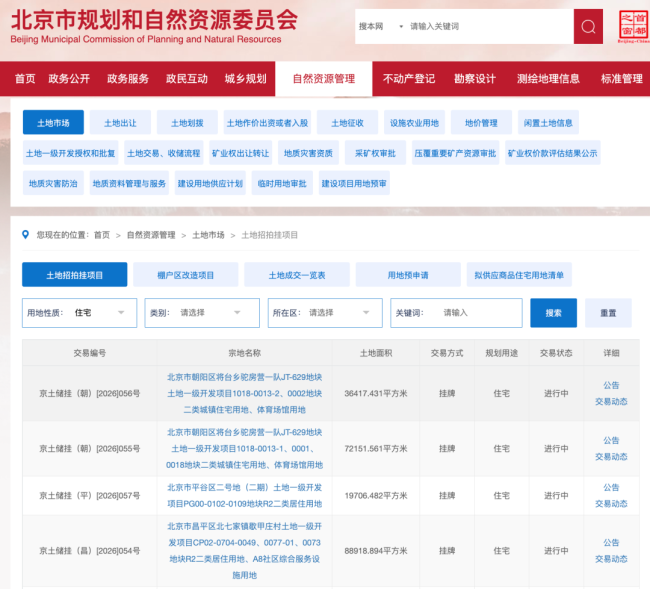Select the 闲置土地信息 category button

click(548, 123)
